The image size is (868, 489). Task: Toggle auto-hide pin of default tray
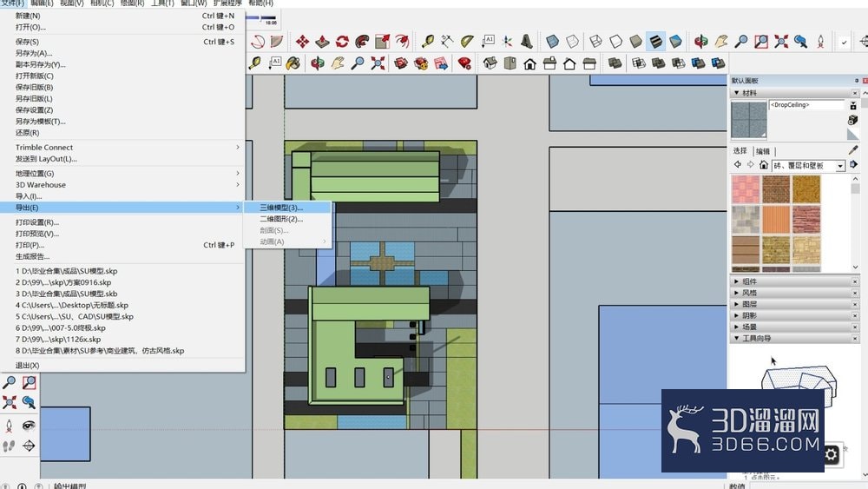point(857,81)
